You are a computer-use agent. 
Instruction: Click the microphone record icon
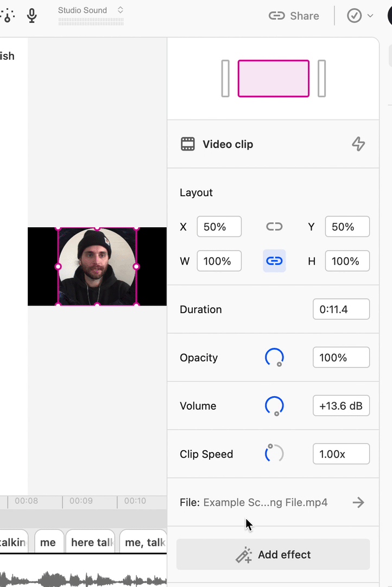pyautogui.click(x=32, y=15)
